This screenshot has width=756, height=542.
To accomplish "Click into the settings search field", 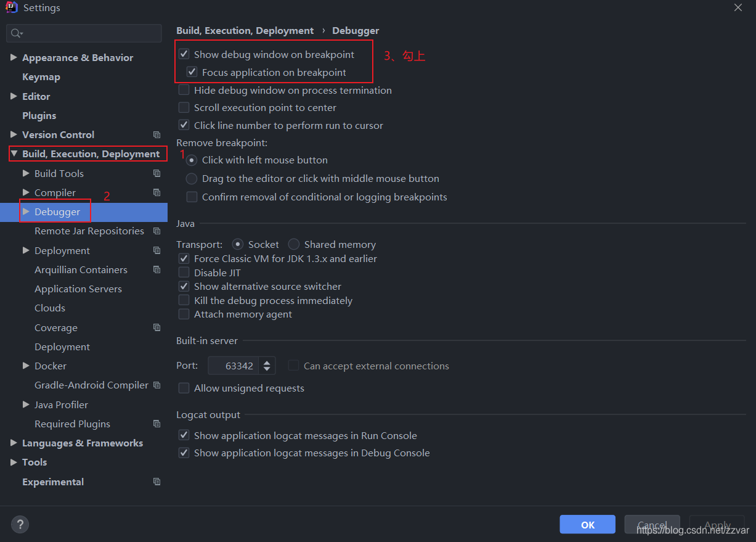I will (84, 33).
